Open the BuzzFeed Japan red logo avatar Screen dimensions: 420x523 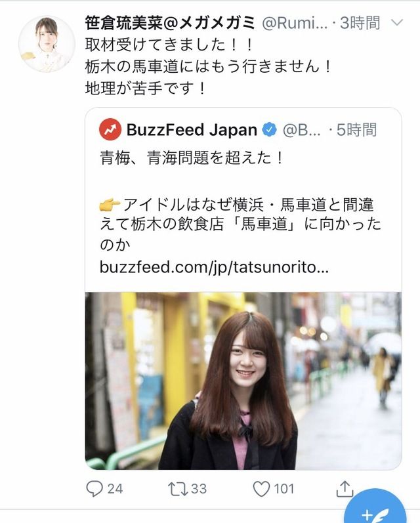(x=110, y=129)
